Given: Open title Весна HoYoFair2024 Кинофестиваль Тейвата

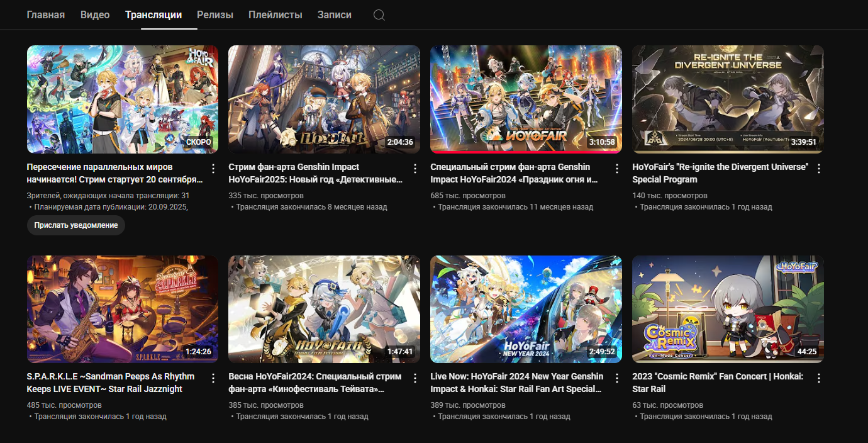Looking at the screenshot, I should click(x=315, y=383).
